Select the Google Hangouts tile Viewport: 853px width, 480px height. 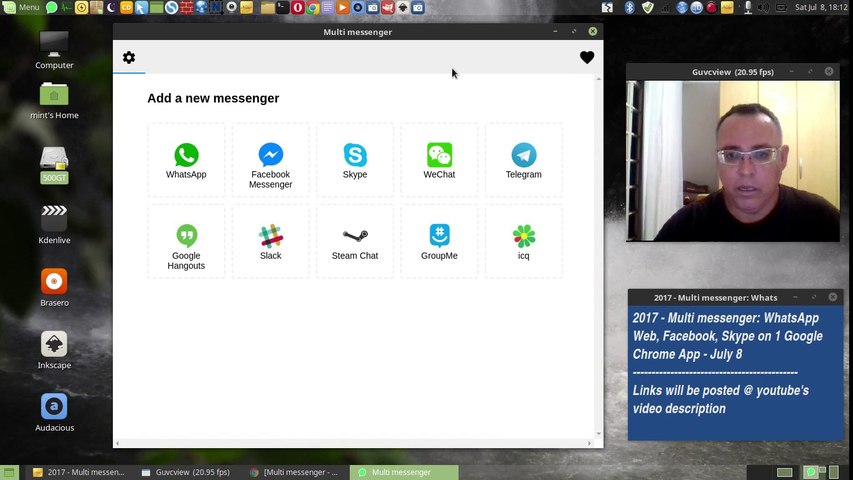click(186, 242)
